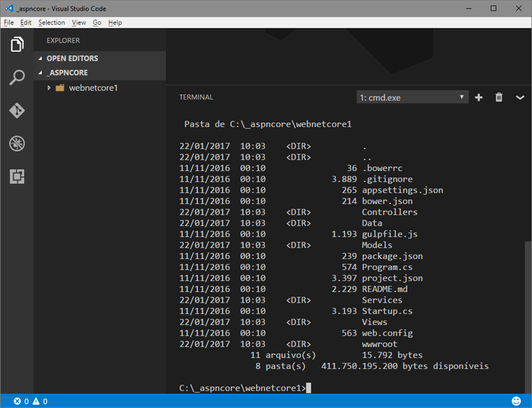Select webnetcore1 in the explorer tree
Screen dimensions: 532x408
pos(100,88)
